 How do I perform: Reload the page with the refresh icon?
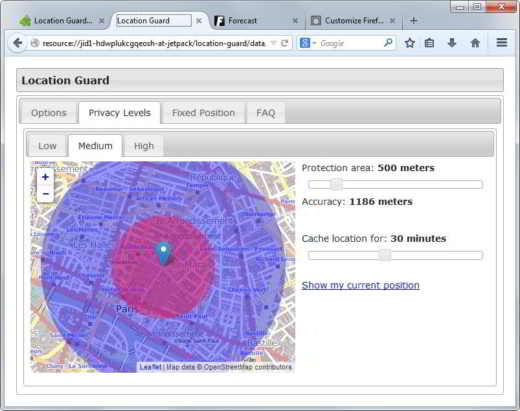284,43
